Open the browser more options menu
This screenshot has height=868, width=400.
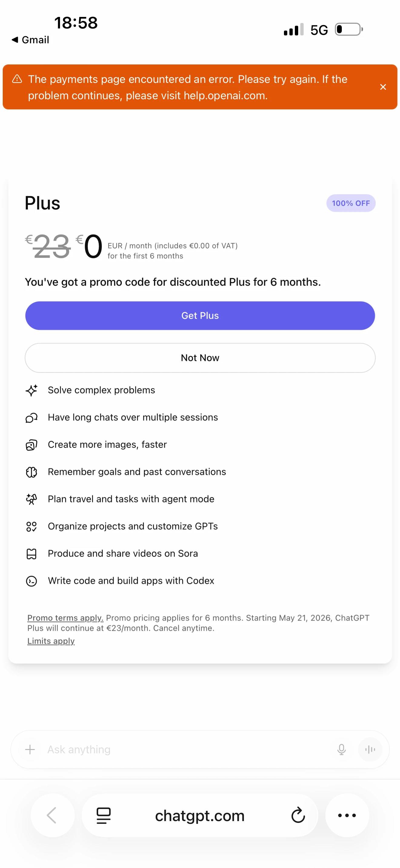pyautogui.click(x=347, y=815)
